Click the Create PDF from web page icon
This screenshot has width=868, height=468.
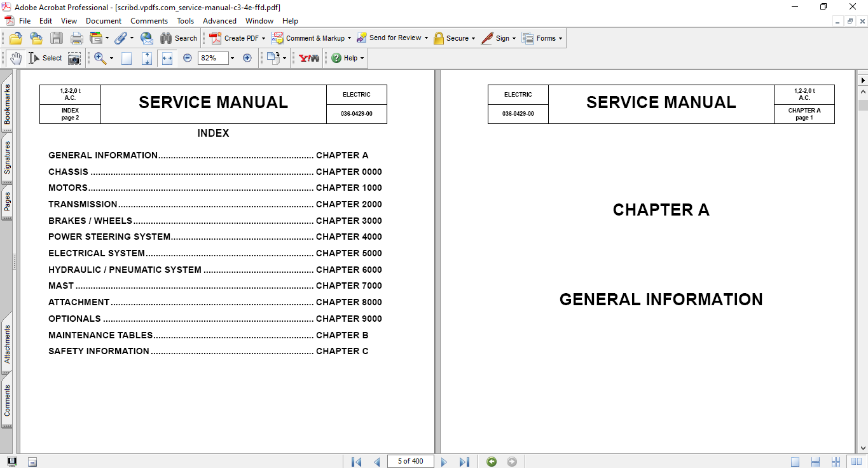[x=36, y=38]
